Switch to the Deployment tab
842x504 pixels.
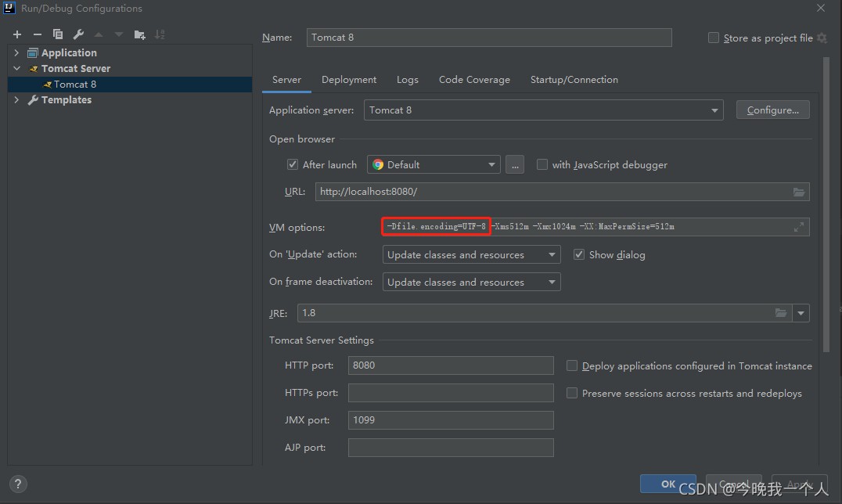click(x=349, y=80)
